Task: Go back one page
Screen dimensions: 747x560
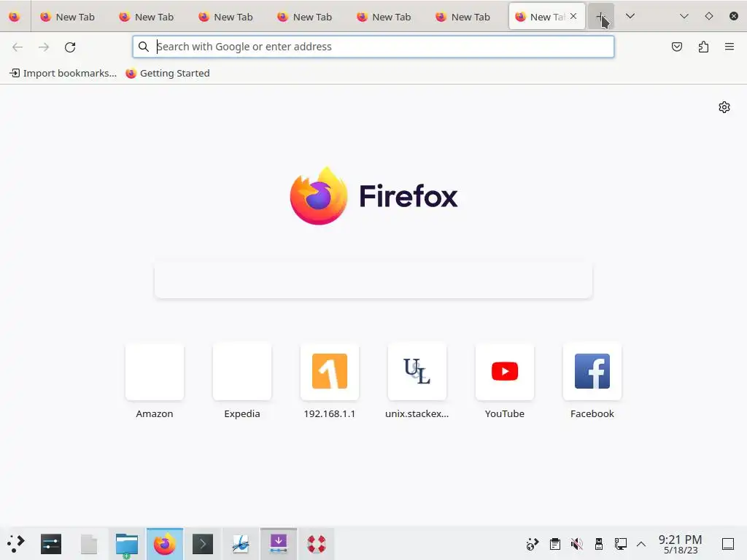Action: (18, 47)
